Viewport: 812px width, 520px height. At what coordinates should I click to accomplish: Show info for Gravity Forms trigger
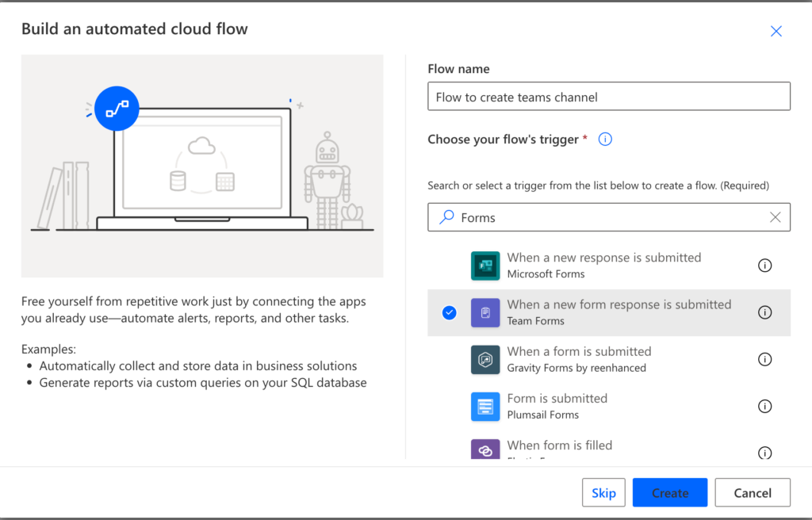click(x=765, y=359)
